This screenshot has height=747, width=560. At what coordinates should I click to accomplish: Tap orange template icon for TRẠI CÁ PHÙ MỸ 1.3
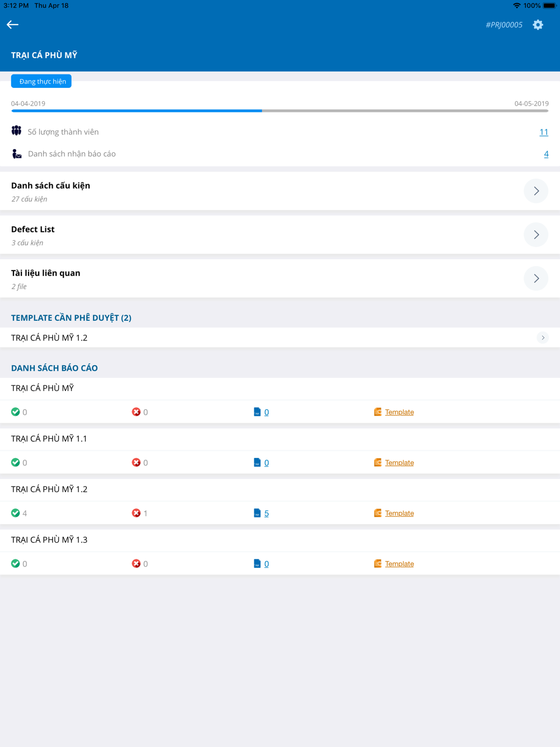click(378, 563)
